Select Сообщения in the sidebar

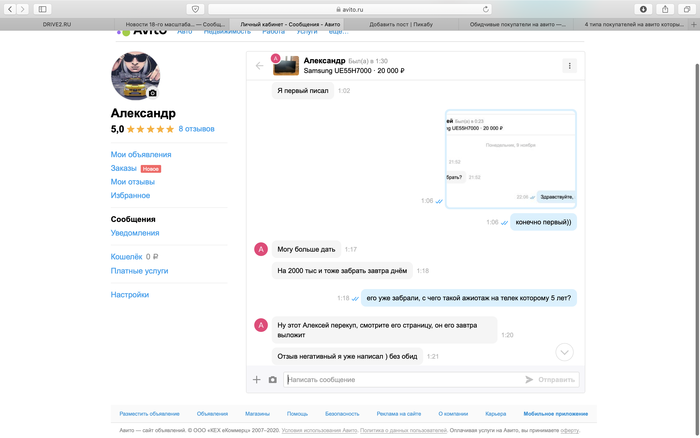tap(133, 219)
